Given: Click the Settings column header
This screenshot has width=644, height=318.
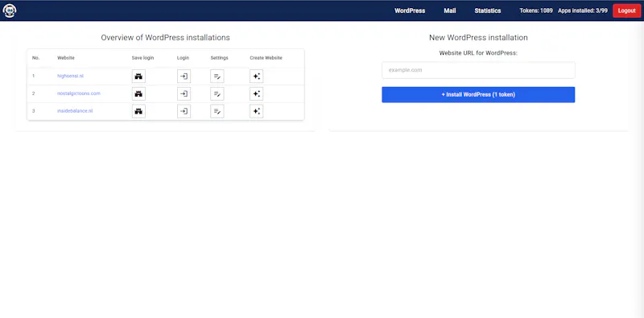Looking at the screenshot, I should click(x=219, y=58).
